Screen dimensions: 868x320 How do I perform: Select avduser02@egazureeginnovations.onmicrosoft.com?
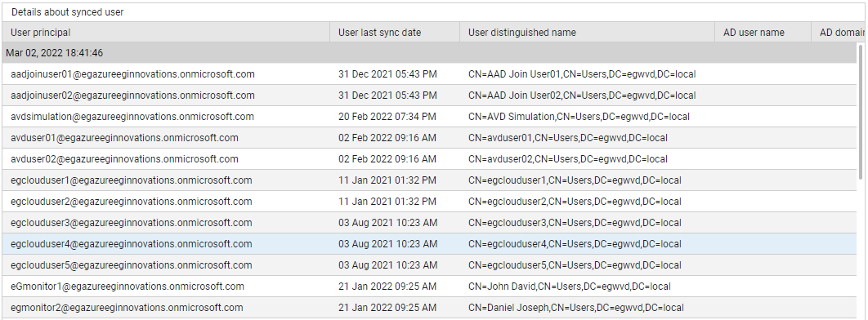click(124, 159)
